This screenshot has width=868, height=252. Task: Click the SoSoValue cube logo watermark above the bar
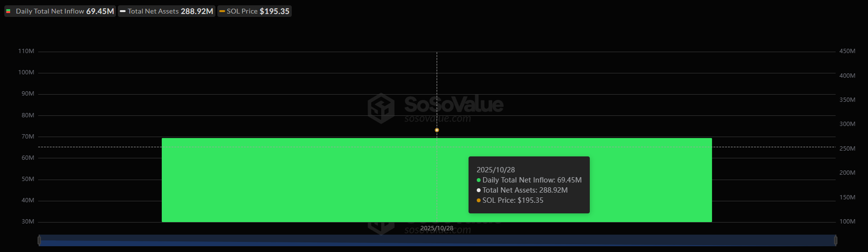coord(381,108)
